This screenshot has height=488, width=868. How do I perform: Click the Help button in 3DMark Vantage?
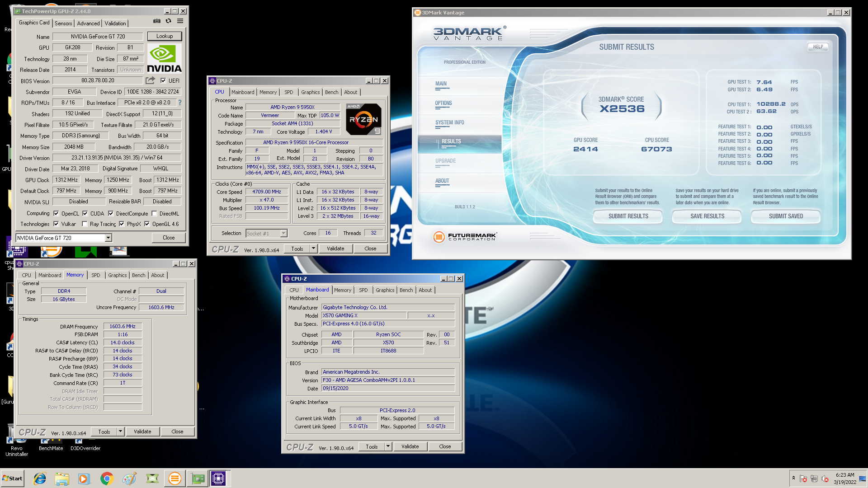(x=818, y=47)
